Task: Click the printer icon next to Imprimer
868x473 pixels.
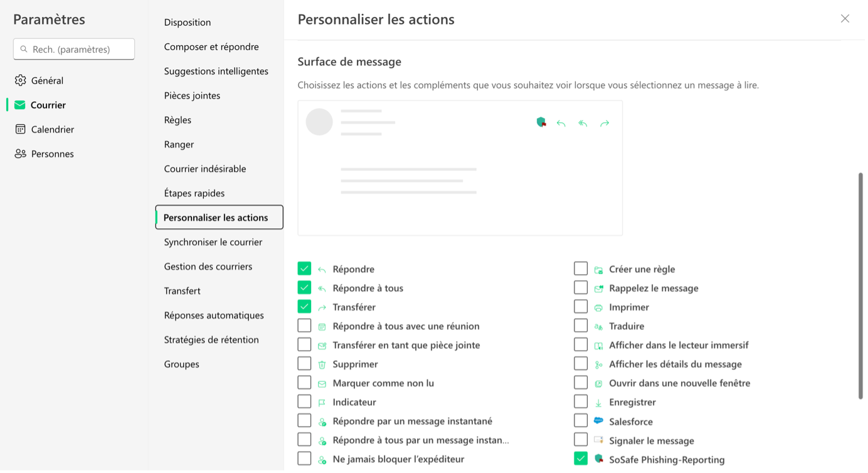Action: pyautogui.click(x=598, y=308)
